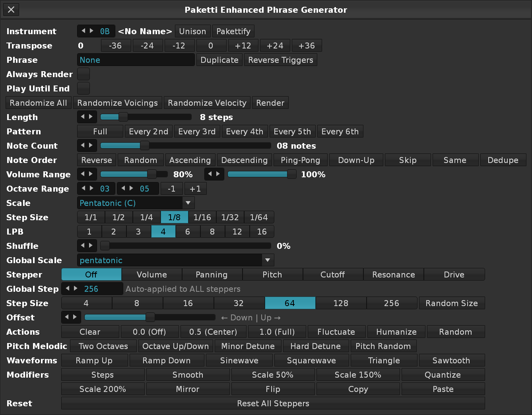Click the minimum Volume Range slider

click(134, 174)
